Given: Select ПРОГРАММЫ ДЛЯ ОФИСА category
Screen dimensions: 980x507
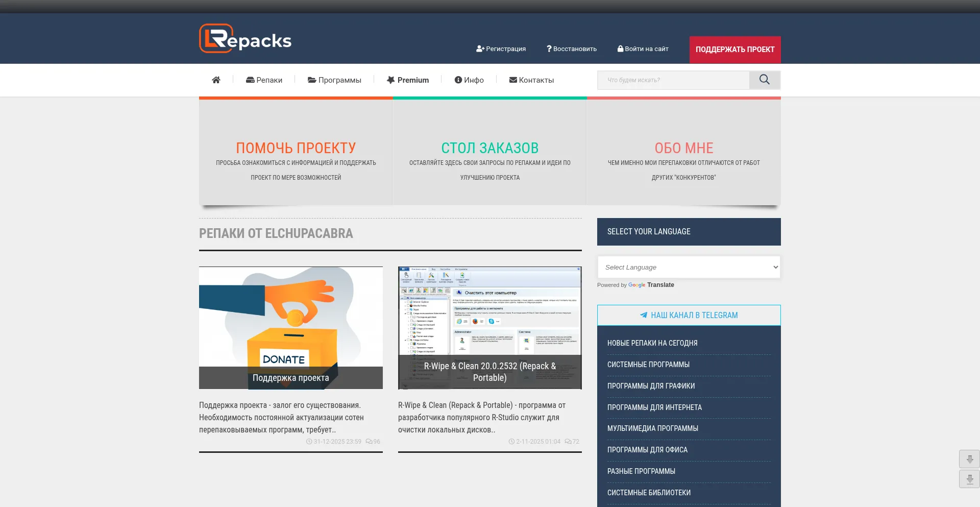Looking at the screenshot, I should click(648, 450).
